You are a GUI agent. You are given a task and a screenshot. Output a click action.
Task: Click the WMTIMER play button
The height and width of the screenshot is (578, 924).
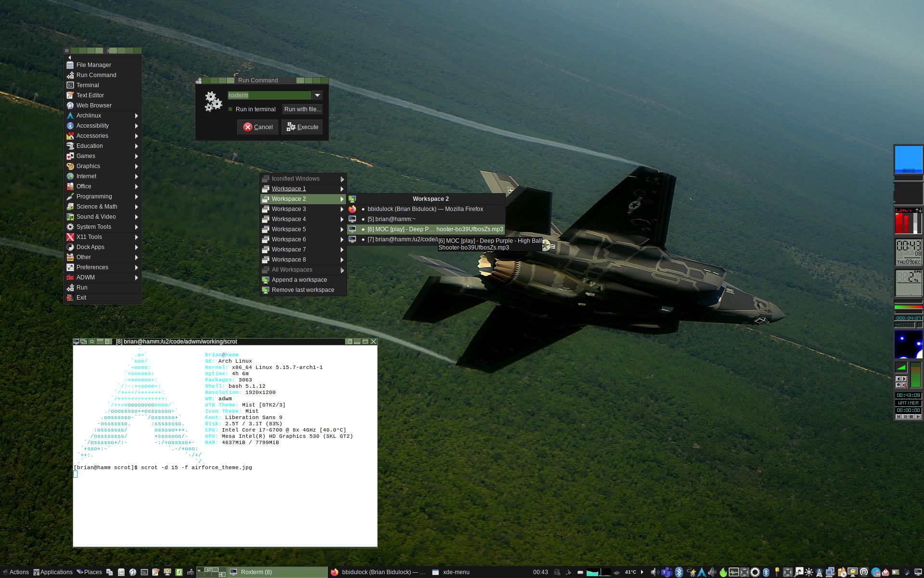point(918,417)
